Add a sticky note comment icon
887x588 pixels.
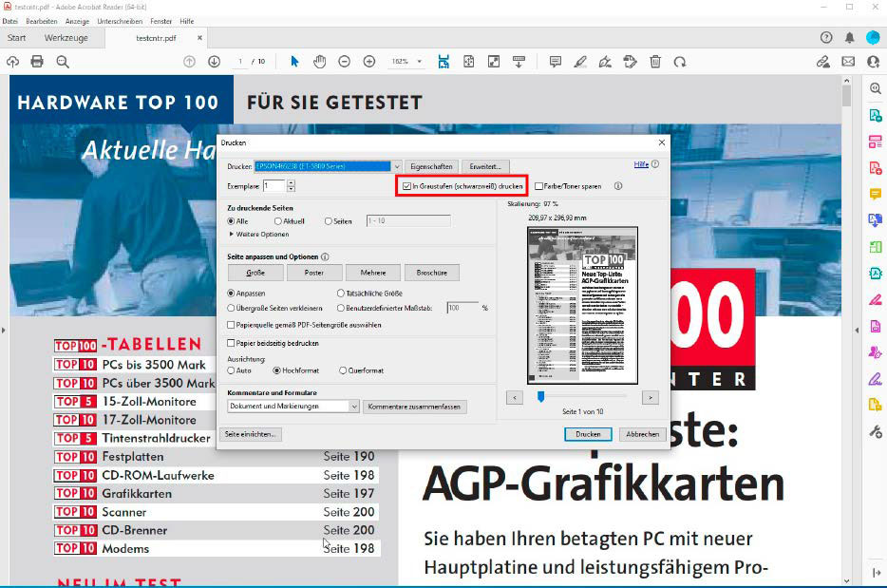tap(555, 62)
